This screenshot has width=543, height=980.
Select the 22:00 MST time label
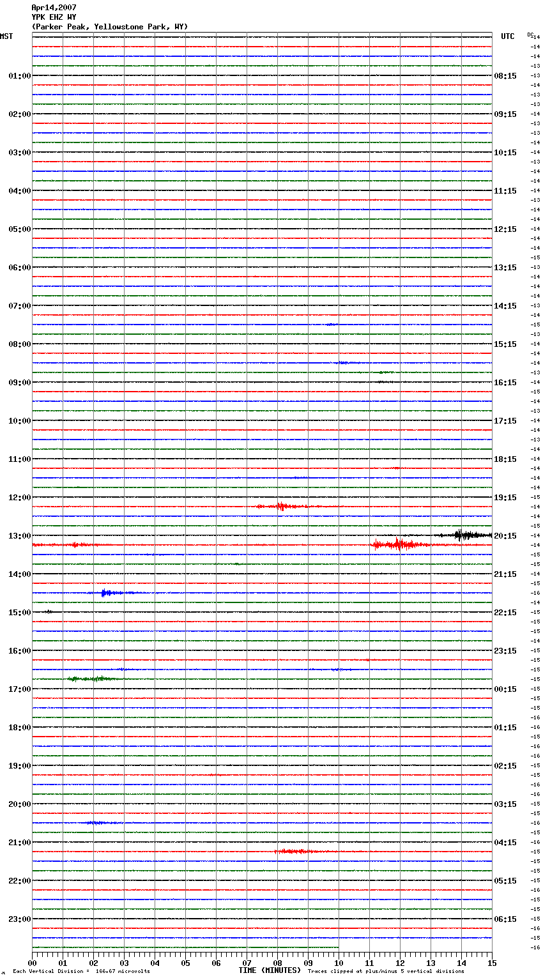[19, 881]
